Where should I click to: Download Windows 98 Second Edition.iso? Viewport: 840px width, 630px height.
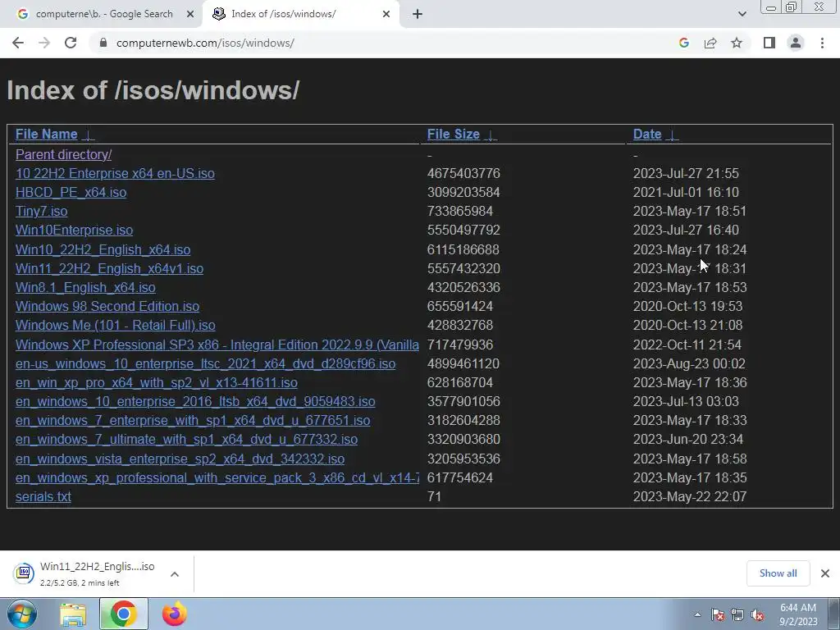click(x=107, y=306)
